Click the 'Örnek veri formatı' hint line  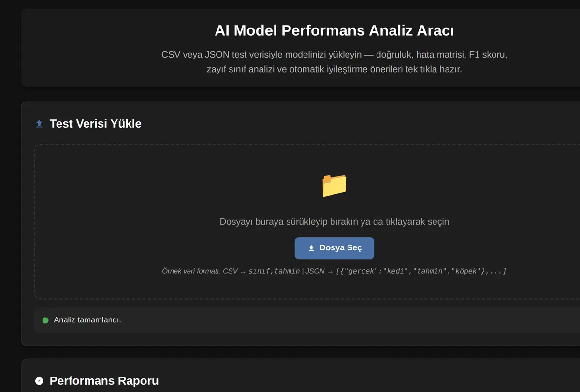coord(334,271)
